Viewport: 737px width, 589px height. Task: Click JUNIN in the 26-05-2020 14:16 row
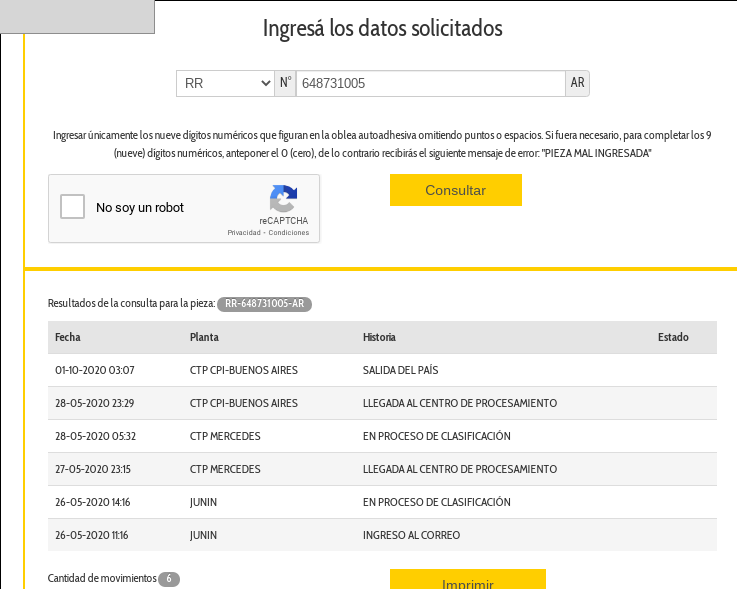[204, 502]
